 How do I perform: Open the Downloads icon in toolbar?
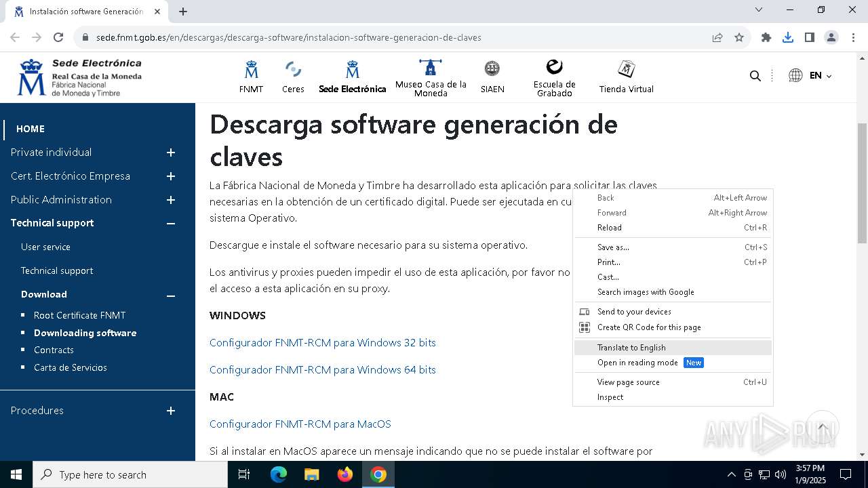(788, 37)
